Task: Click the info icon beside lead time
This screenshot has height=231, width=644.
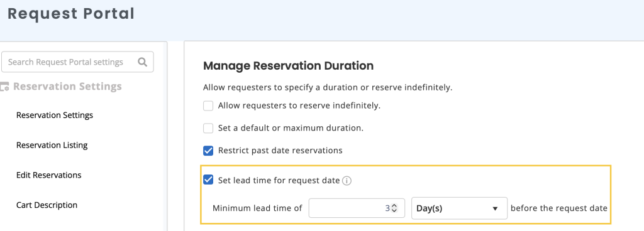Action: (x=347, y=181)
